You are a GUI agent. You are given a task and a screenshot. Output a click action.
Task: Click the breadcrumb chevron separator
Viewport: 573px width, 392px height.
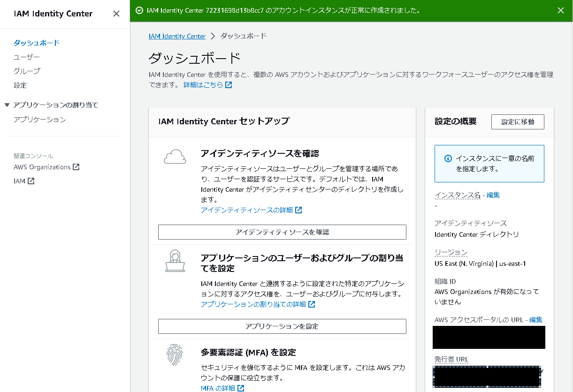click(x=213, y=36)
